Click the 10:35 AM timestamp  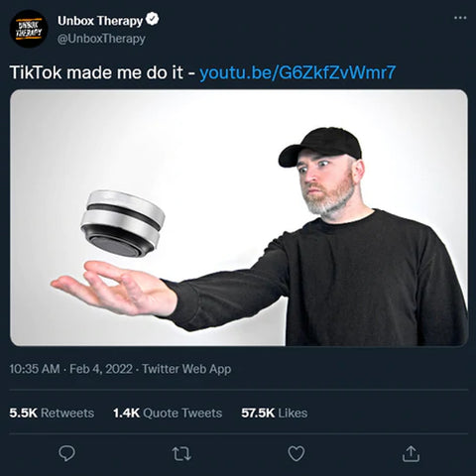pos(35,369)
